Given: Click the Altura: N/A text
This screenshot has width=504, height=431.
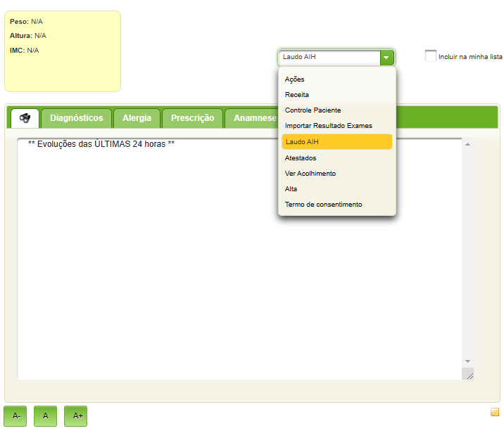Looking at the screenshot, I should click(x=28, y=36).
